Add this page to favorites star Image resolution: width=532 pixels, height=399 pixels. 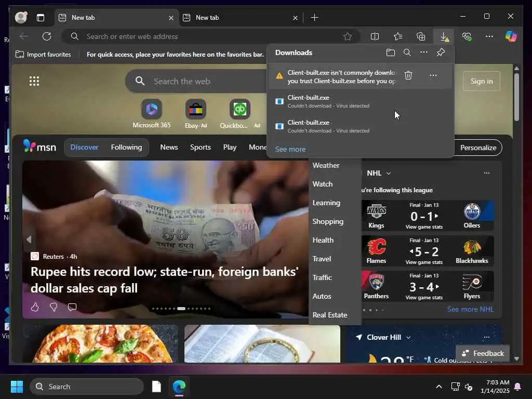pos(348,36)
